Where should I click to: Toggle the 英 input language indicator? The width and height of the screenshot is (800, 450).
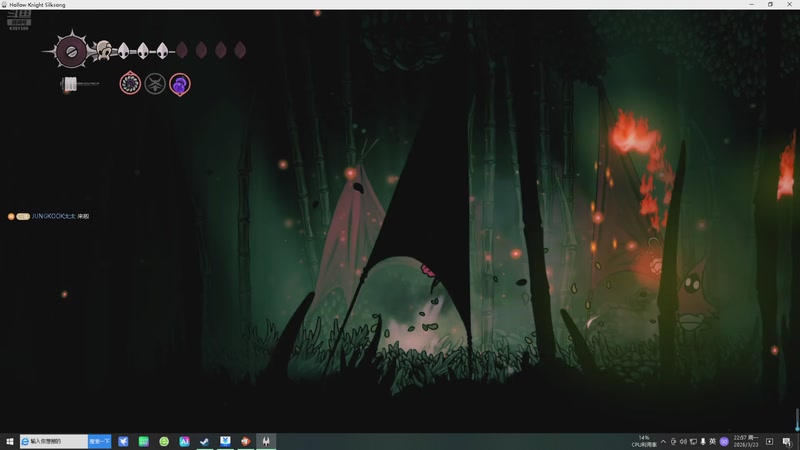(x=713, y=442)
